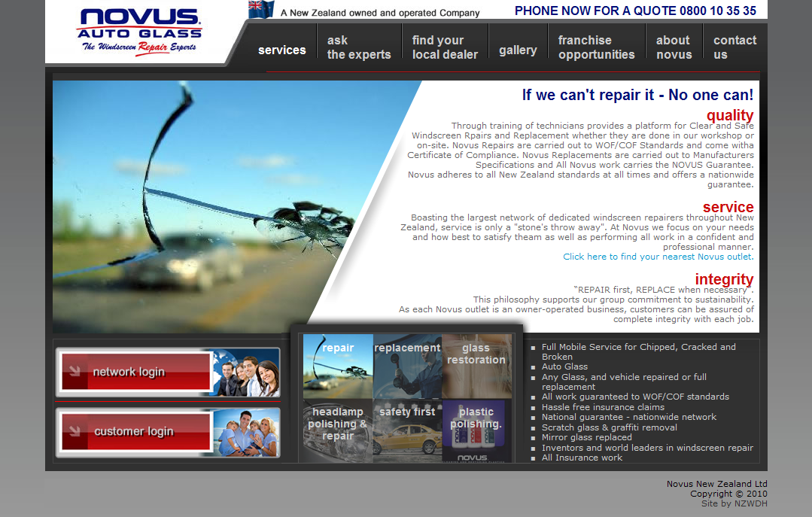Select the glass restoration tile
Screen dimensions: 812x517
tap(476, 366)
